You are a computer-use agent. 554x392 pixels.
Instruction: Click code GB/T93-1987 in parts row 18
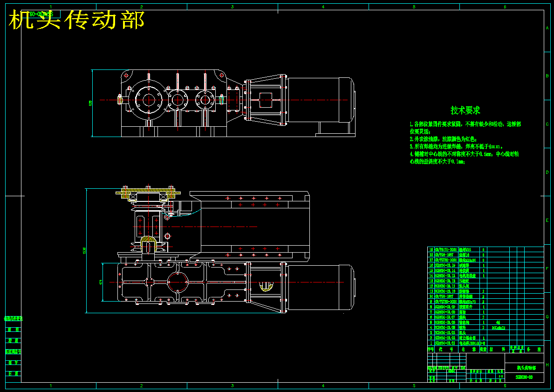click(x=444, y=255)
